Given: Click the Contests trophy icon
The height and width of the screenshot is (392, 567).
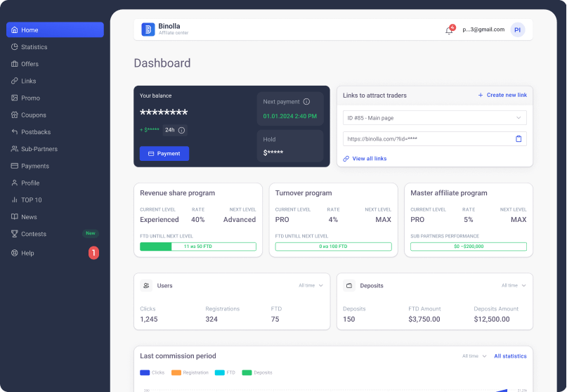Looking at the screenshot, I should (15, 234).
